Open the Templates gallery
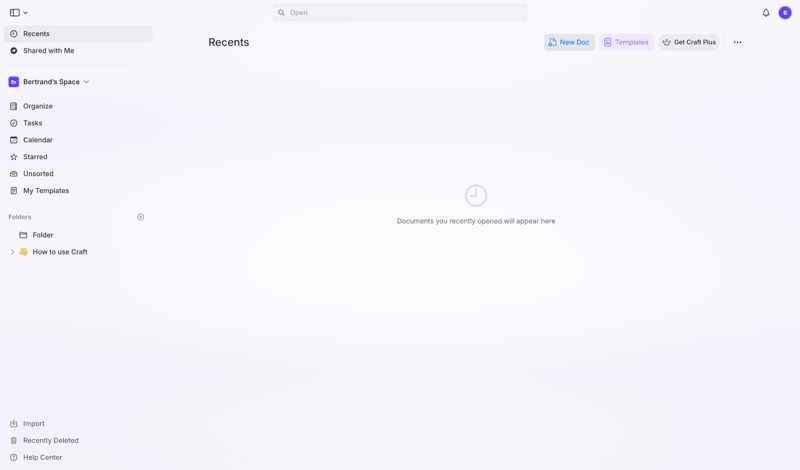The height and width of the screenshot is (470, 800). pos(626,42)
